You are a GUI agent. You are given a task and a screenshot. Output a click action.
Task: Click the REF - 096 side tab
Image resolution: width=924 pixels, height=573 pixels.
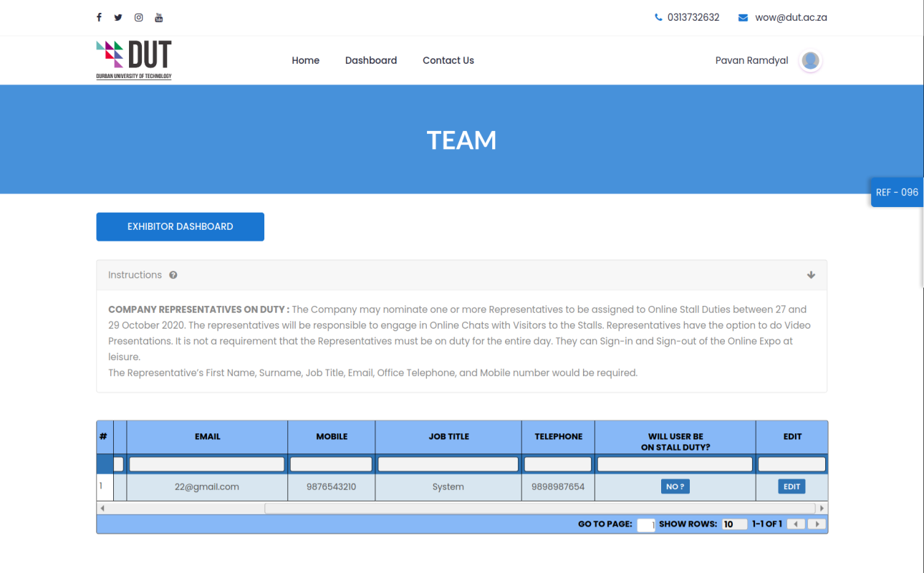pos(897,192)
